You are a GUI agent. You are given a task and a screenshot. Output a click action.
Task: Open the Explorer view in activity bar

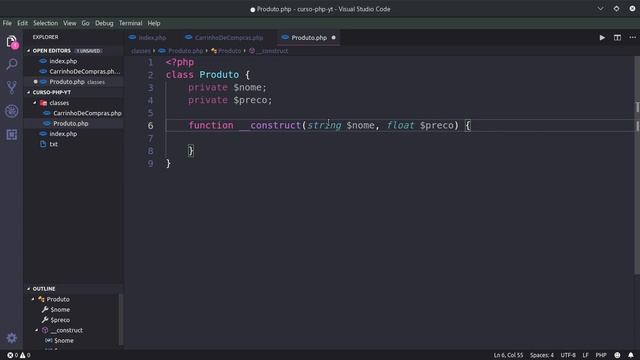(x=11, y=42)
